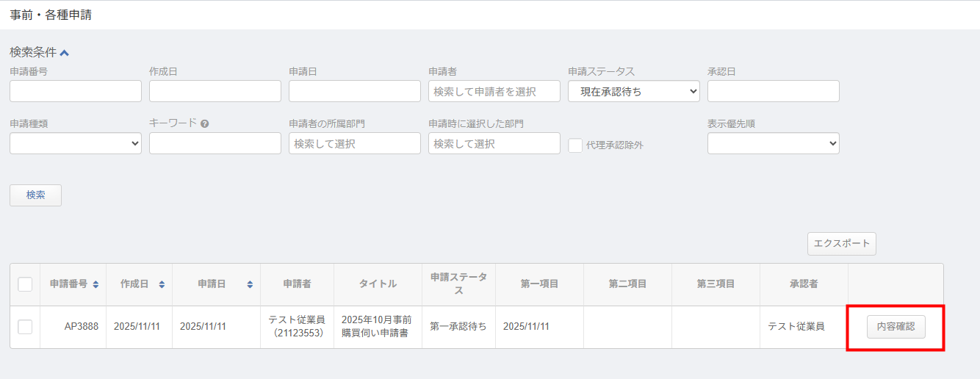The image size is (980, 379).
Task: Sort table by 申請日 column arrows
Action: (x=250, y=284)
